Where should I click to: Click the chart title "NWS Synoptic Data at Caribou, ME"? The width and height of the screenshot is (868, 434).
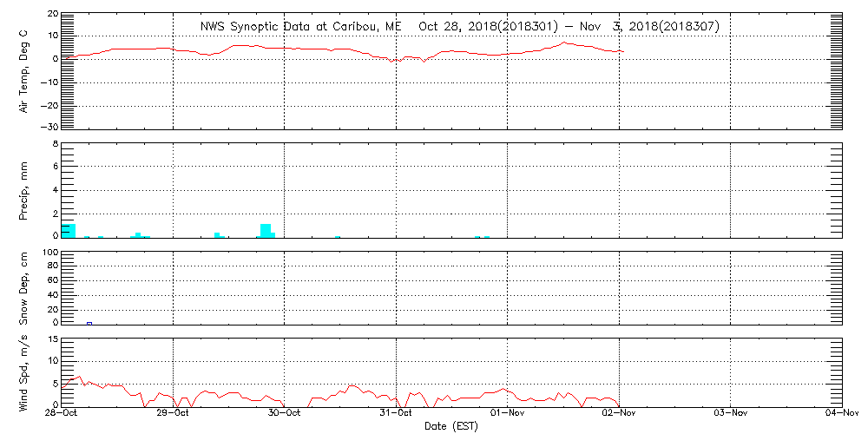[x=301, y=26]
